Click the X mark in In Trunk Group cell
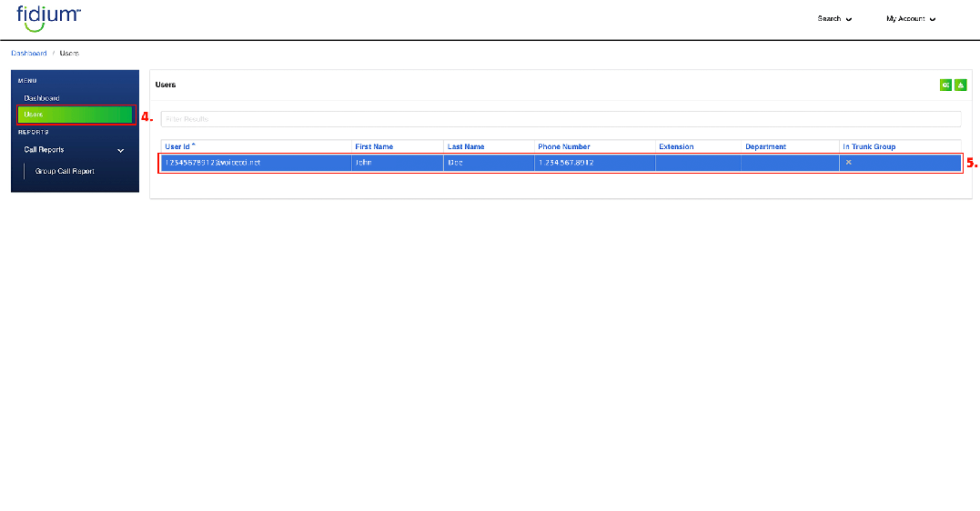The image size is (980, 511). (848, 163)
